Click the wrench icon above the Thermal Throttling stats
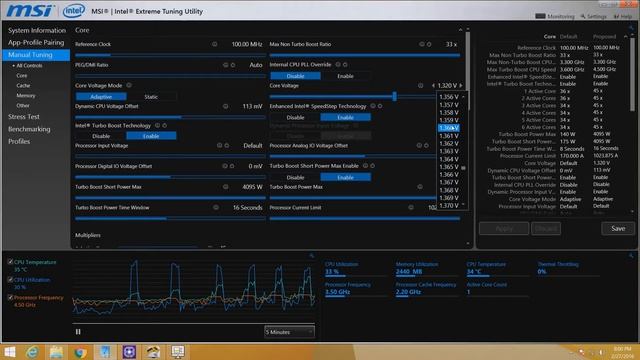This screenshot has width=640, height=360. coord(631,256)
